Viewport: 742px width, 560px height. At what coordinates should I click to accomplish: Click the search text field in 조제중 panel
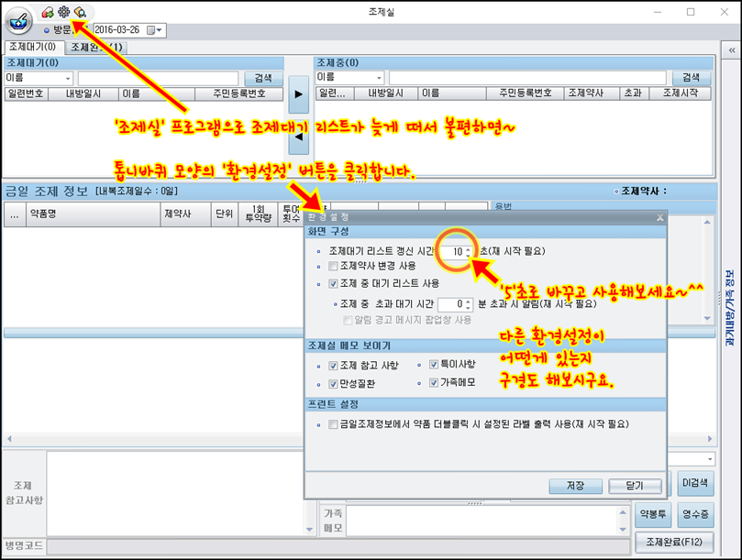[x=528, y=79]
